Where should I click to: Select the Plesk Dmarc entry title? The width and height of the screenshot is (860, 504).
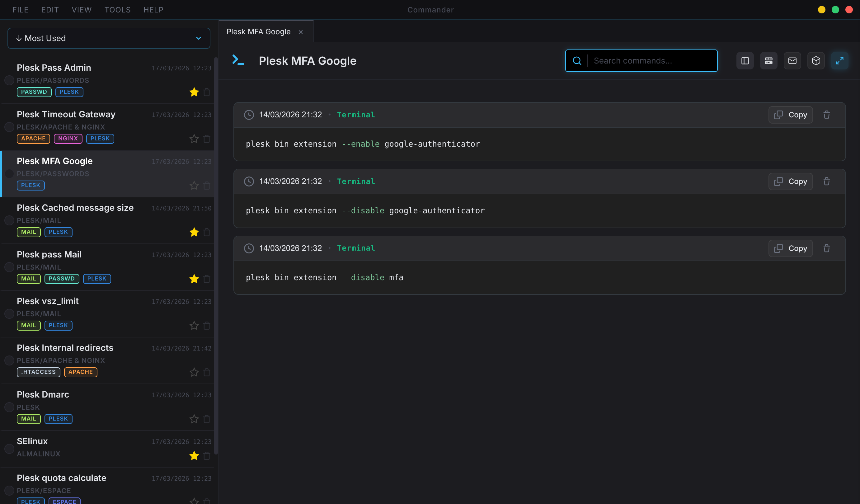coord(43,394)
